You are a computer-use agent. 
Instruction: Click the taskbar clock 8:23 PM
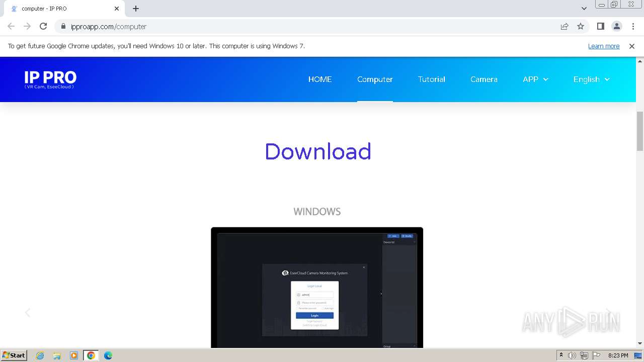click(618, 355)
